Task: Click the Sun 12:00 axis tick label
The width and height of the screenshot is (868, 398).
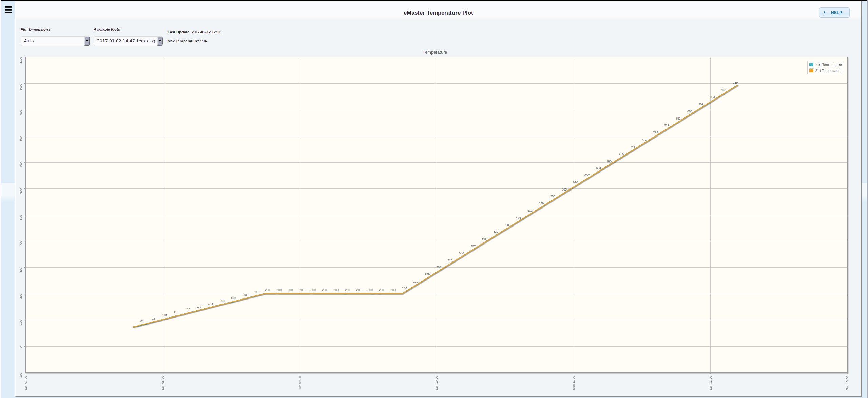Action: tap(710, 382)
